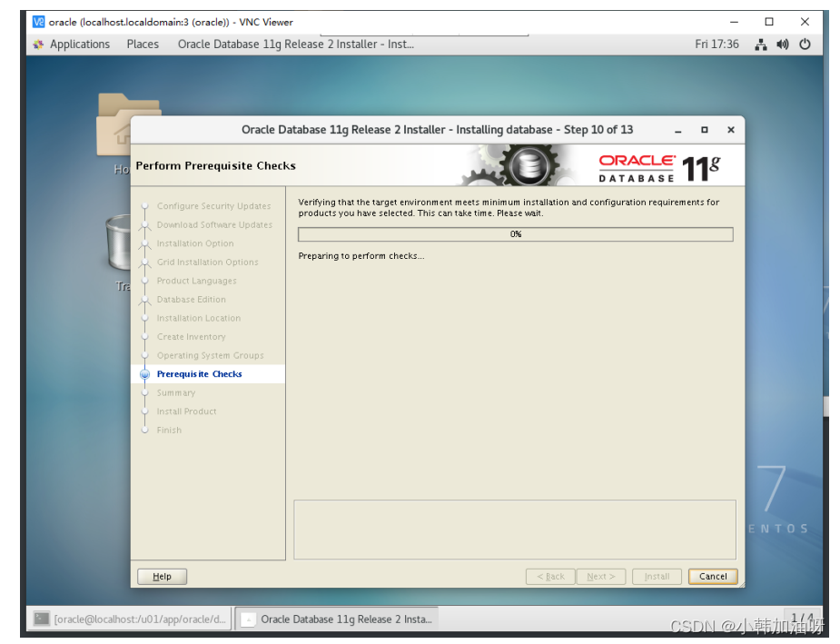Click the Back button

550,577
